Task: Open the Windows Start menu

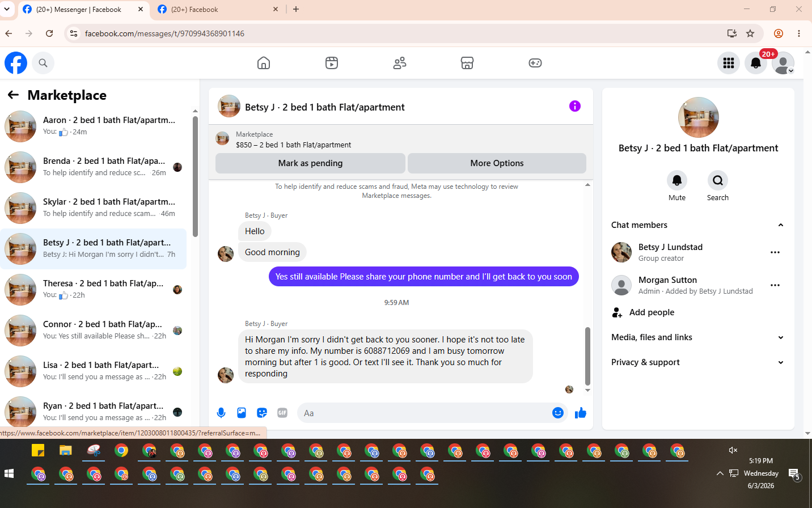Action: pyautogui.click(x=9, y=473)
